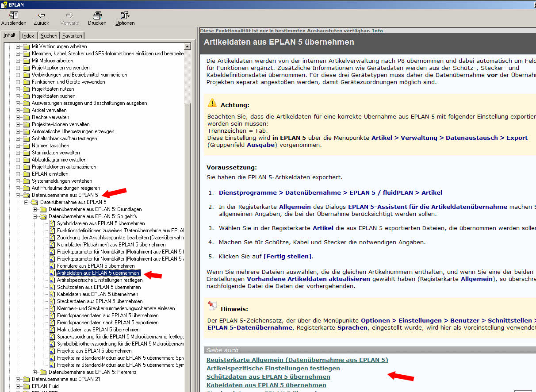This screenshot has width=536, height=392.
Task: Select tree item Automatische Übersetzungen erzeugen
Action: point(73,131)
